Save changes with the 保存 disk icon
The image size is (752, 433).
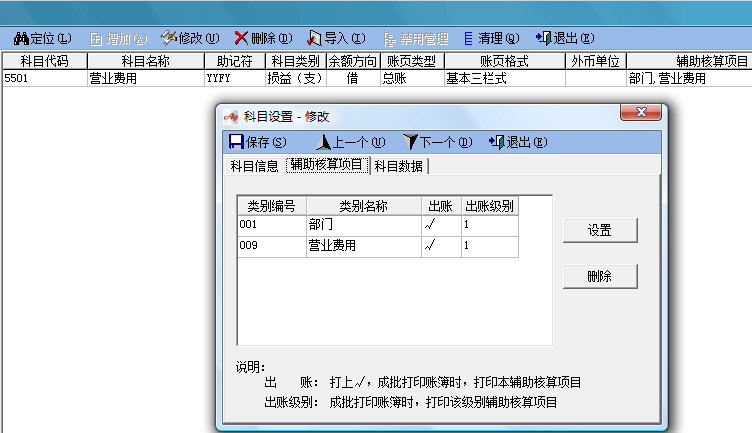click(x=236, y=142)
